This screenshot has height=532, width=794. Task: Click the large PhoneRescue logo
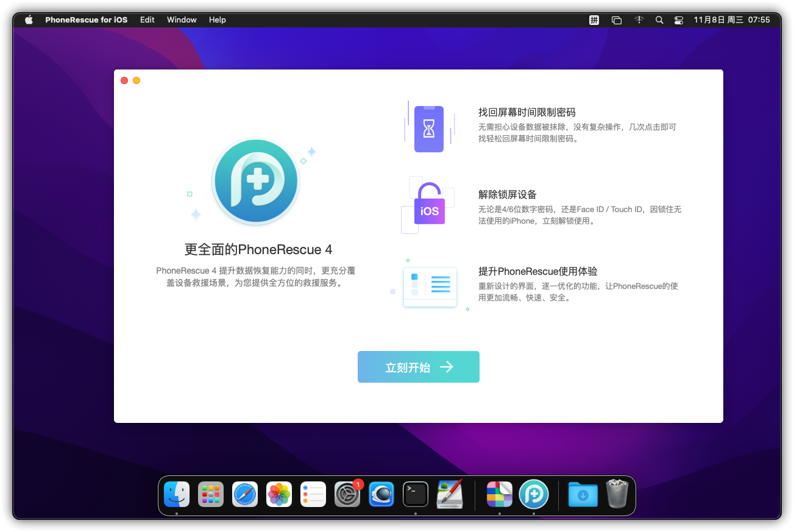(255, 182)
